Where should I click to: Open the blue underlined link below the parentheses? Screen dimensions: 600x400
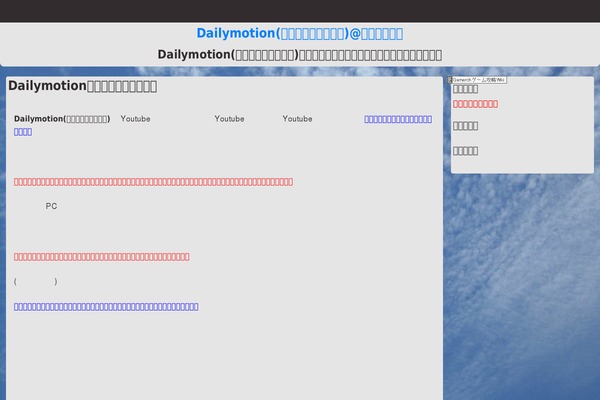tap(106, 307)
